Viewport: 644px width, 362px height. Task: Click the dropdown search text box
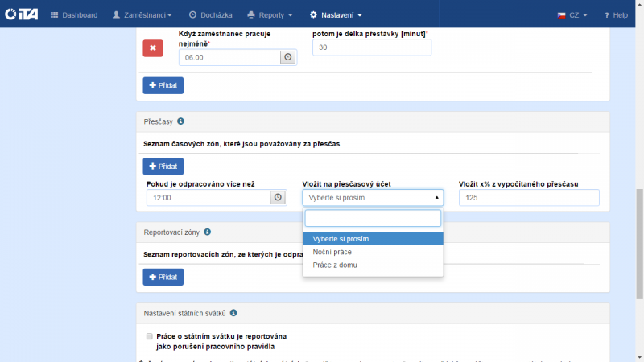pyautogui.click(x=373, y=219)
